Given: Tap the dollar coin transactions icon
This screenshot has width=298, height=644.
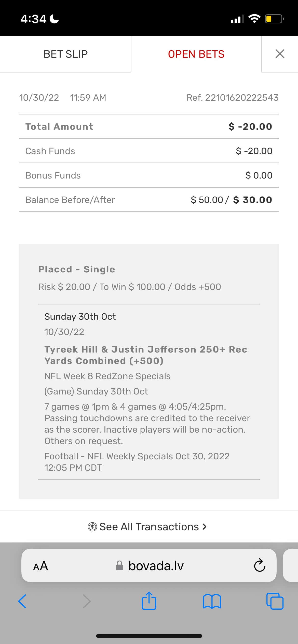Looking at the screenshot, I should click(92, 526).
